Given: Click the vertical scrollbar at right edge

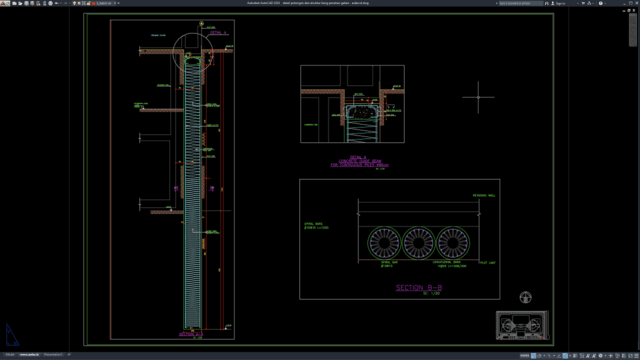Looking at the screenshot, I should [x=633, y=29].
